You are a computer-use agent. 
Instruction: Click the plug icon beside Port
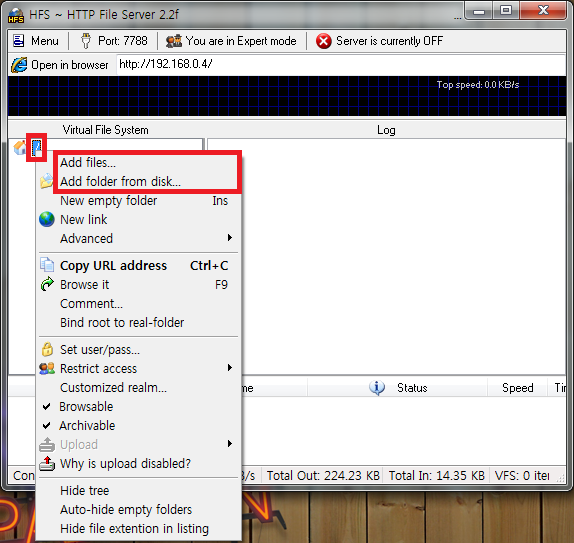[x=86, y=41]
